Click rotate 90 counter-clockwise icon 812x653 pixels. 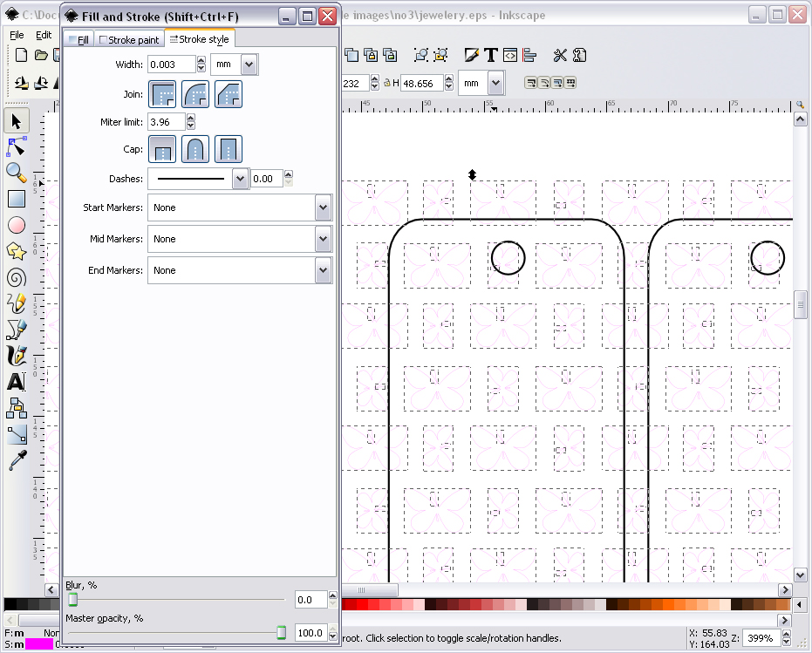pyautogui.click(x=21, y=83)
